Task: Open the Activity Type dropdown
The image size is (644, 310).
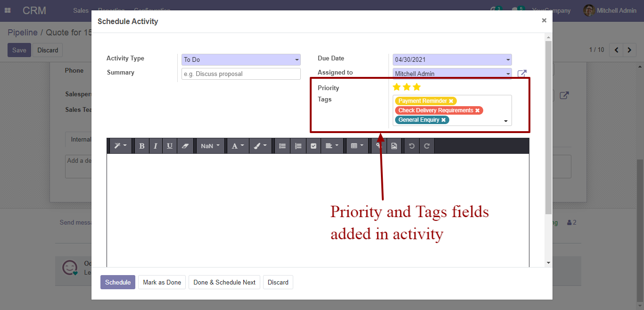Action: point(241,59)
